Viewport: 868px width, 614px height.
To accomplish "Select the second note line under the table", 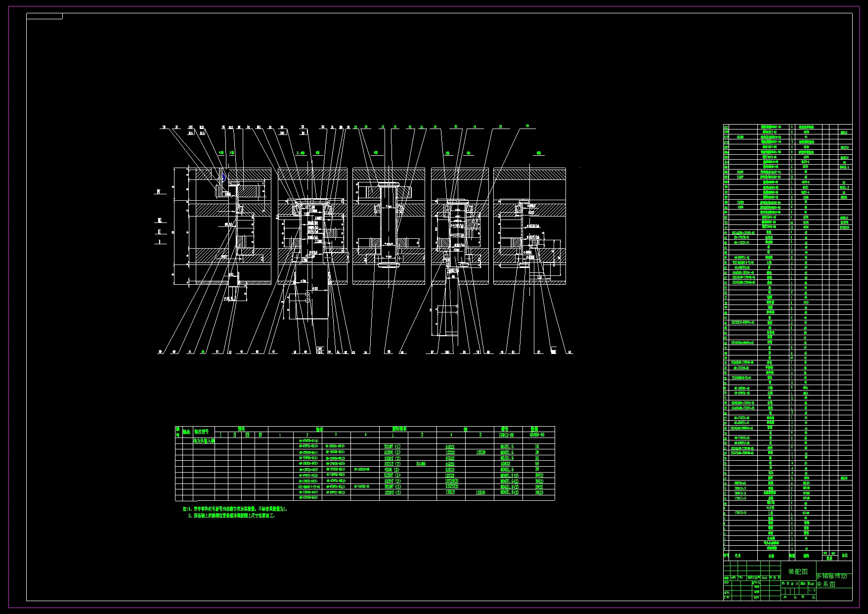I will (231, 516).
